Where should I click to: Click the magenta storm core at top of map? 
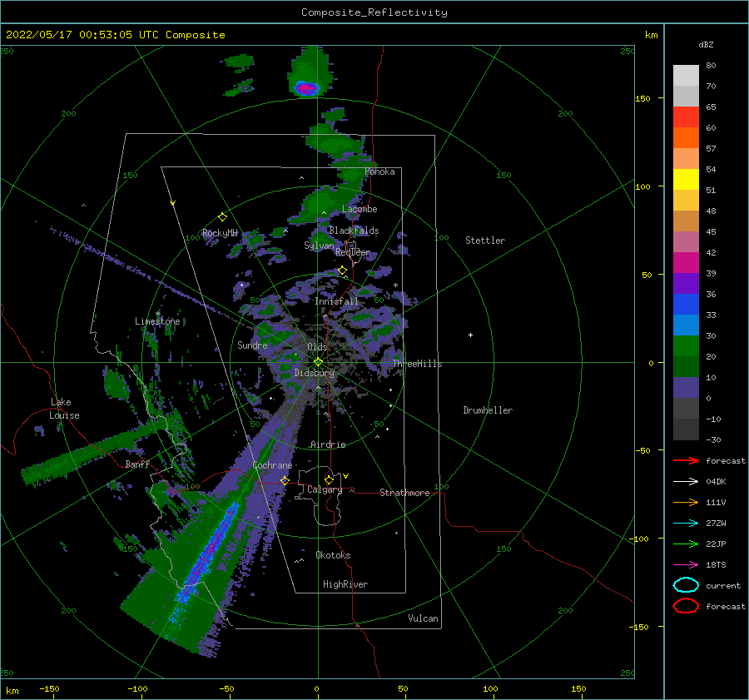click(x=306, y=88)
